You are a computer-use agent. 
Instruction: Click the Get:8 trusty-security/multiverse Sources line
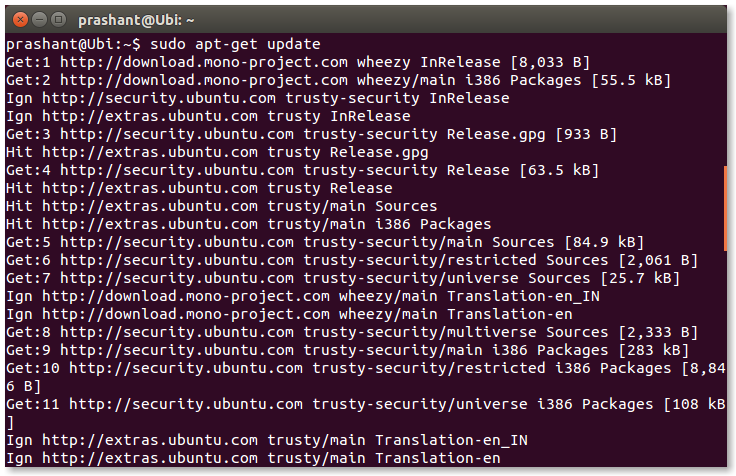352,332
